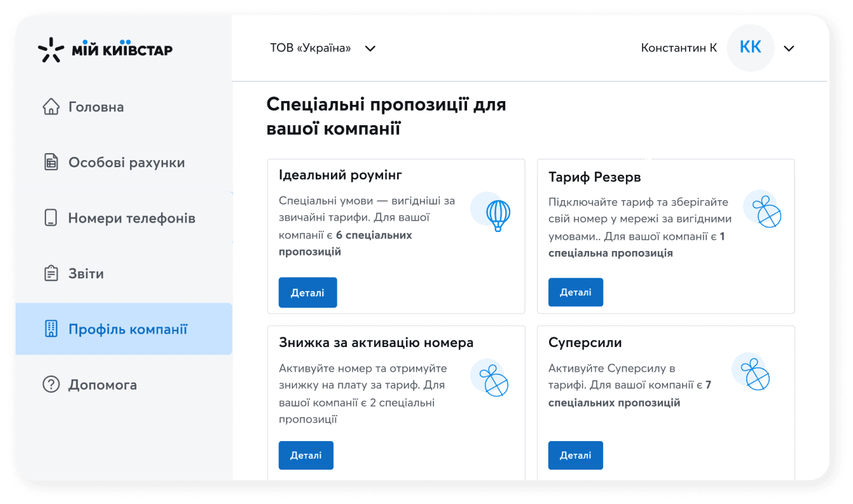The image size is (853, 504).
Task: Click the home icon beside Головна
Action: point(51,107)
